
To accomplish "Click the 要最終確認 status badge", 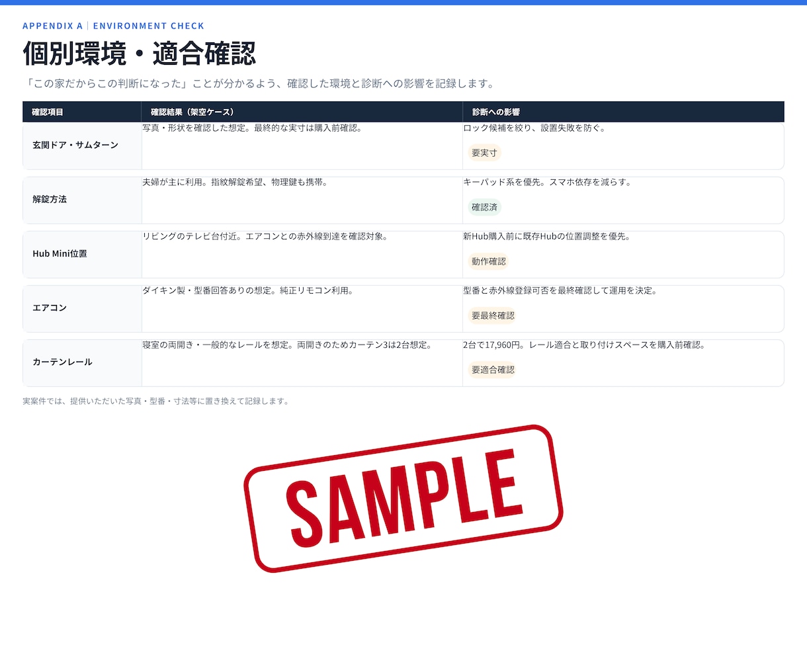I will click(493, 315).
